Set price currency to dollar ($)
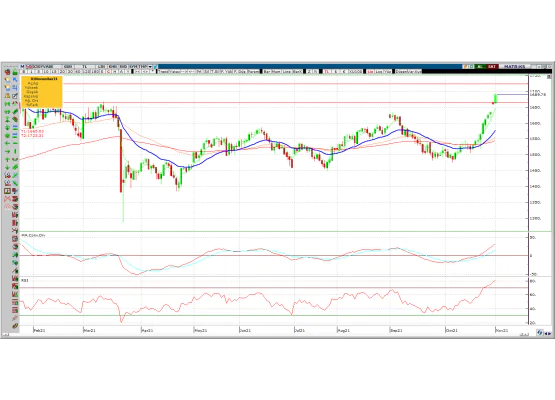 coord(336,71)
